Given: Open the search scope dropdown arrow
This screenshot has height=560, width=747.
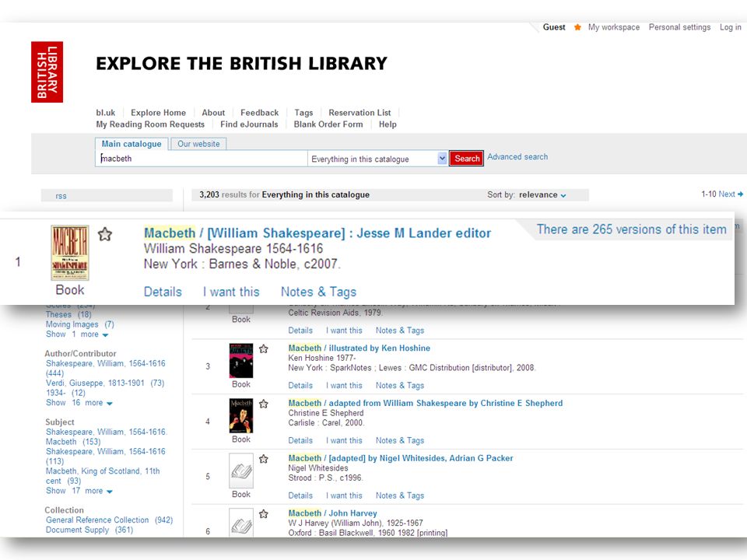Looking at the screenshot, I should pyautogui.click(x=442, y=159).
